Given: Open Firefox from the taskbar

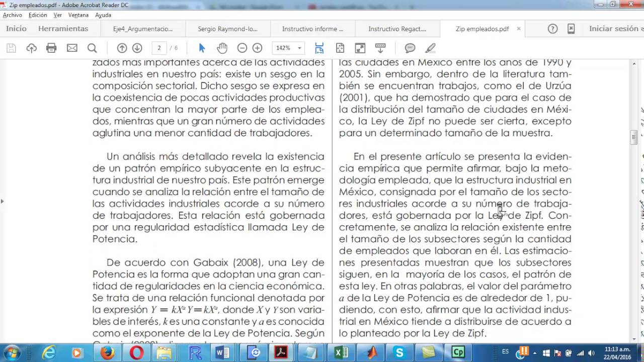Looking at the screenshot, I should click(x=107, y=352).
